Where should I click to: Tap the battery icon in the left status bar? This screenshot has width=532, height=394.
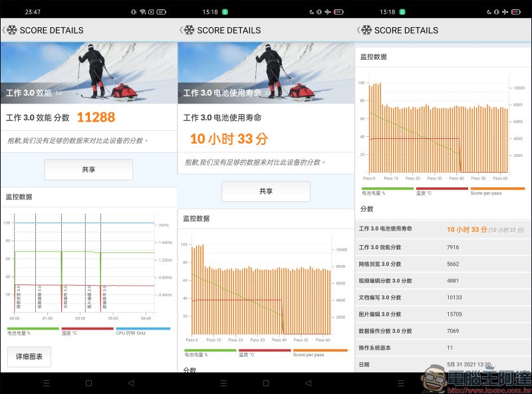pyautogui.click(x=161, y=12)
